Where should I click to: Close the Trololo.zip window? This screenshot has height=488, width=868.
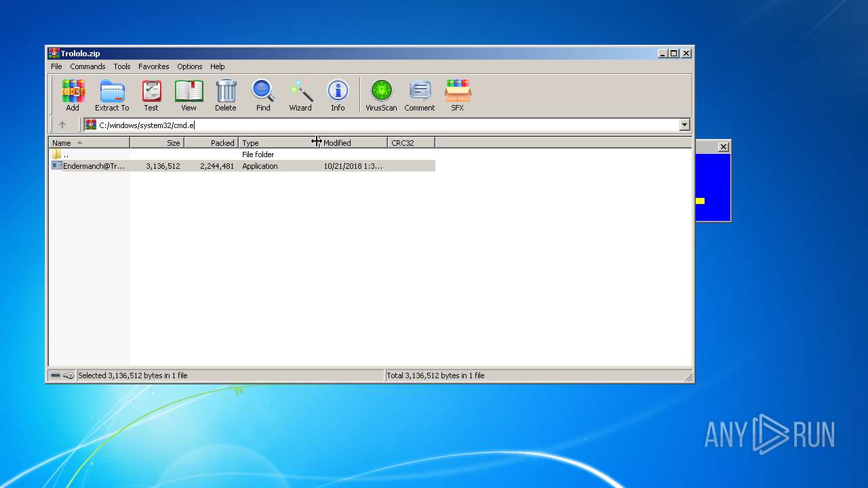[x=686, y=54]
